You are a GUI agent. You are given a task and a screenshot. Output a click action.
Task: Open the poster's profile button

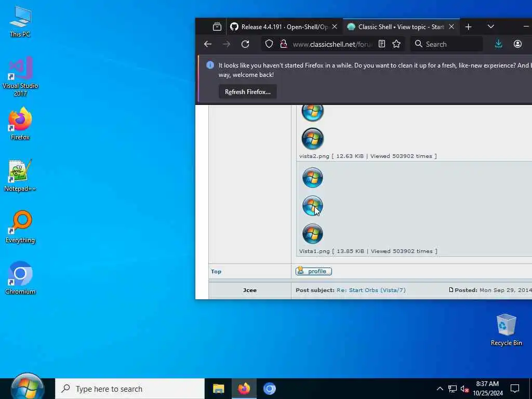click(x=313, y=271)
